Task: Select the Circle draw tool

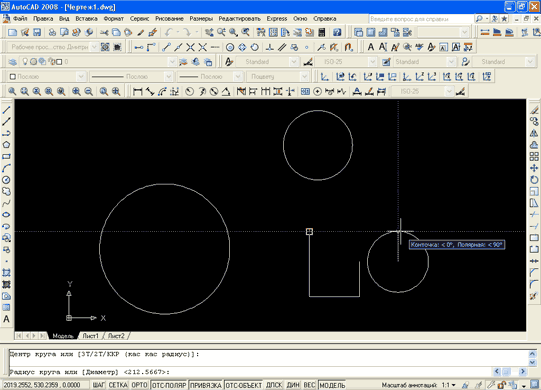Action: coord(6,180)
